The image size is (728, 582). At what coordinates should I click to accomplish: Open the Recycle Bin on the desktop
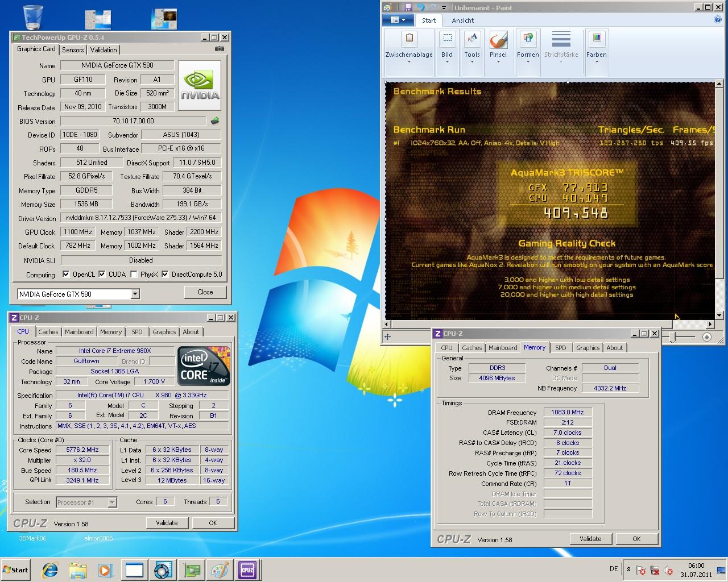point(34,17)
